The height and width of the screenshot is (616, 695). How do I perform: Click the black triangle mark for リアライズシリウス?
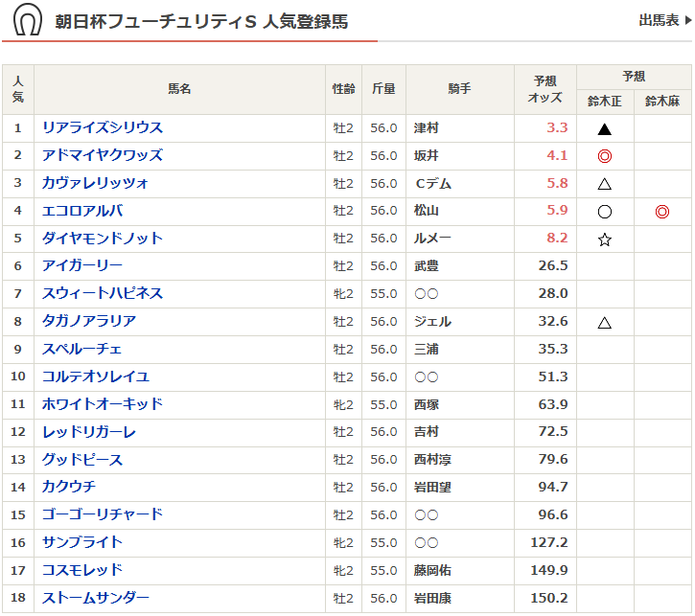(605, 128)
